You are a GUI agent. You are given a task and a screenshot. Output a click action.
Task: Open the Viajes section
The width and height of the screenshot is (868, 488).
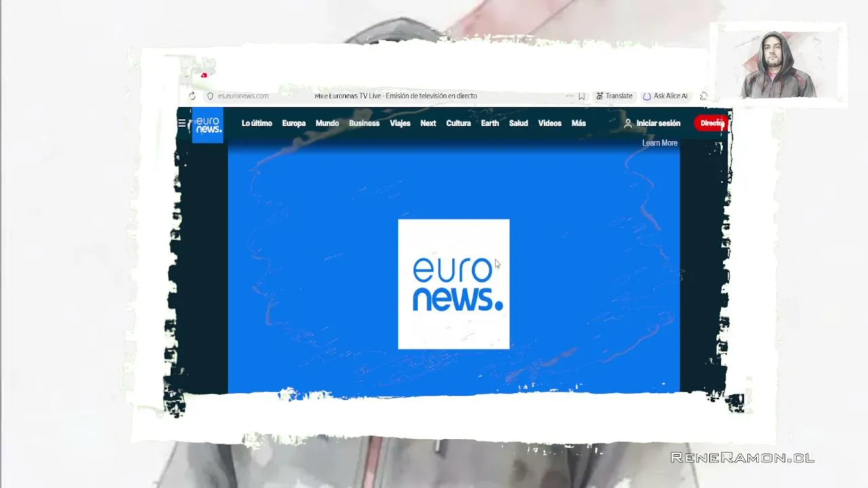click(x=400, y=123)
